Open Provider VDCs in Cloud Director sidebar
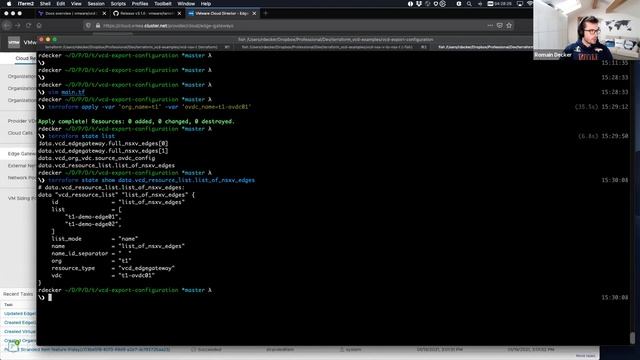The height and width of the screenshot is (360, 640). [x=22, y=121]
